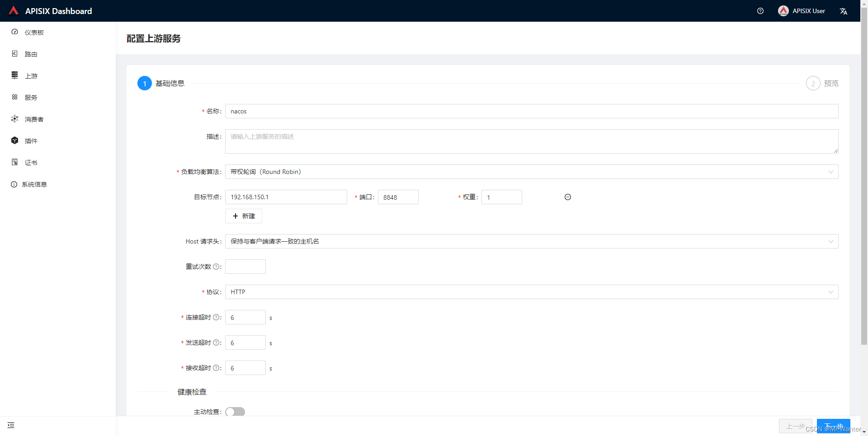
Task: Open the language translation icon
Action: tap(844, 11)
